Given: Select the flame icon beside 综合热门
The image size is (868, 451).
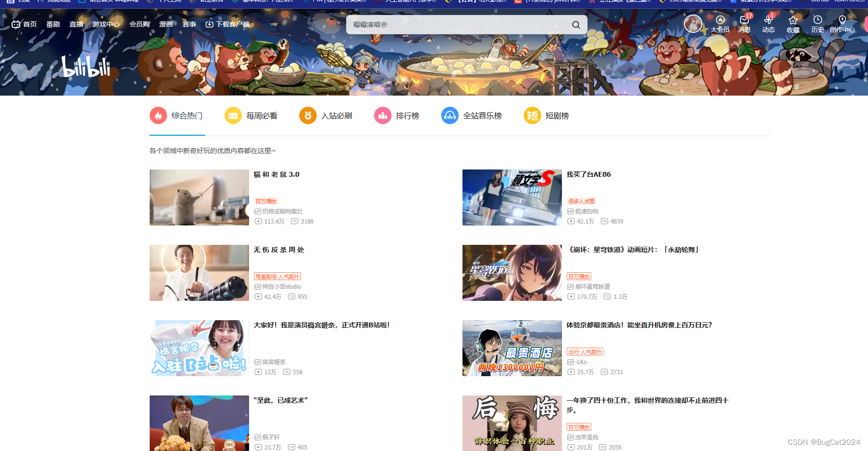Looking at the screenshot, I should pos(158,115).
